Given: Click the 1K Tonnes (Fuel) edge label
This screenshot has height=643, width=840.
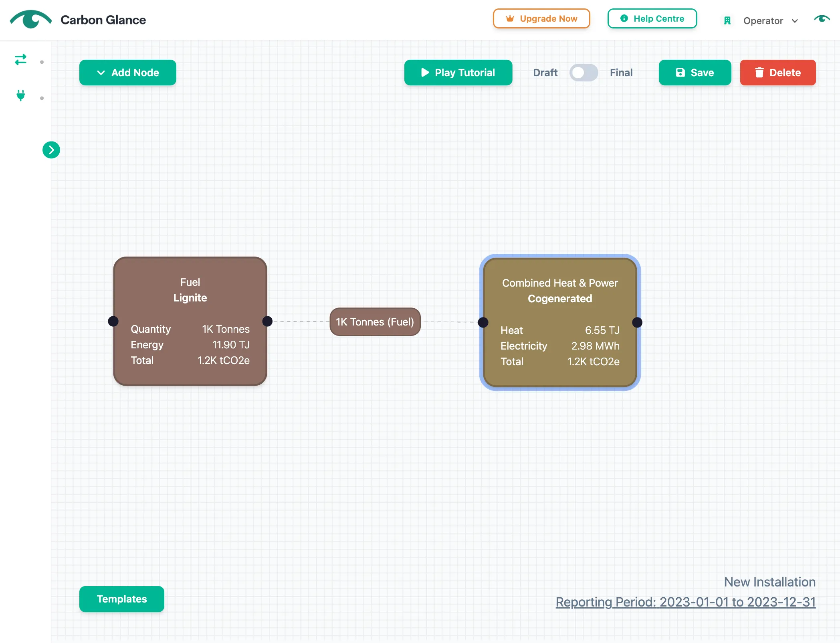Looking at the screenshot, I should point(375,321).
